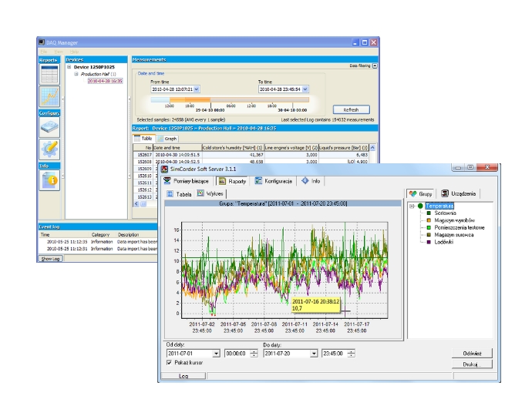Open the table report icon in Reports

pos(49,75)
